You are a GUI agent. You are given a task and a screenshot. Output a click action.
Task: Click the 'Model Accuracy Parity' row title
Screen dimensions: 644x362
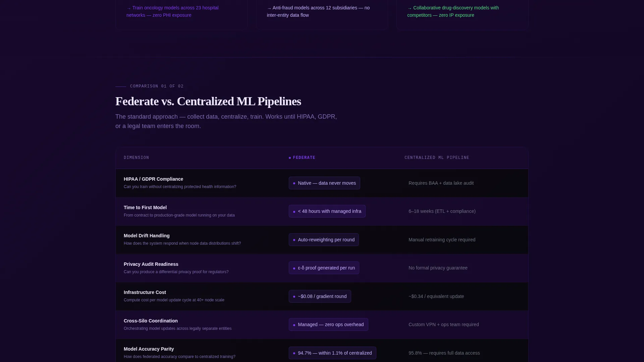149,349
